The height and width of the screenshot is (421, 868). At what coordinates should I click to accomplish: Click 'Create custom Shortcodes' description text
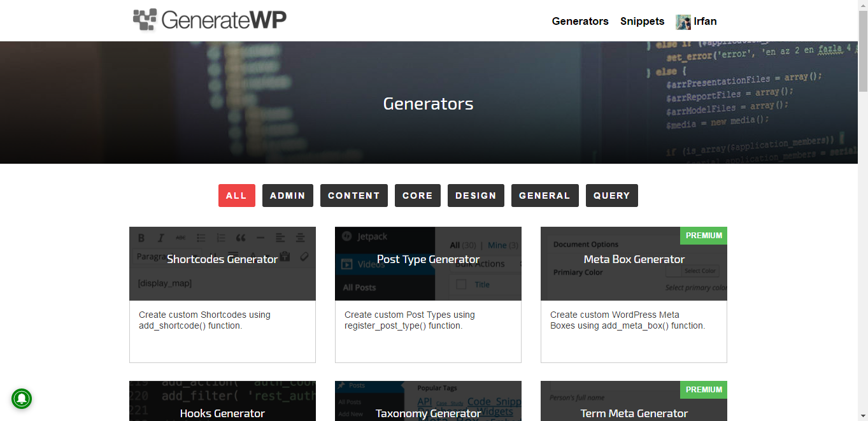(x=204, y=320)
